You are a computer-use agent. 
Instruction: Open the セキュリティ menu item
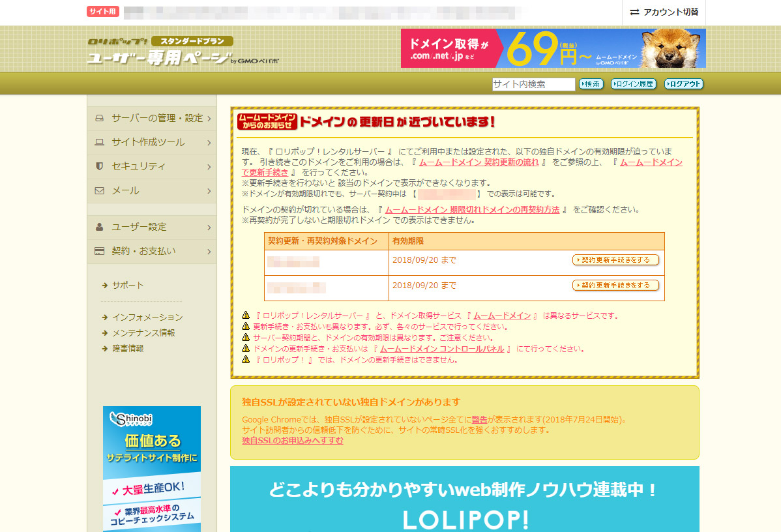(x=138, y=166)
